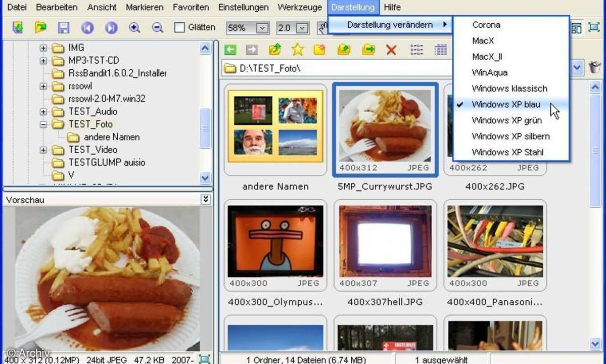606x364 pixels.
Task: Select the Corona skin
Action: (x=511, y=25)
